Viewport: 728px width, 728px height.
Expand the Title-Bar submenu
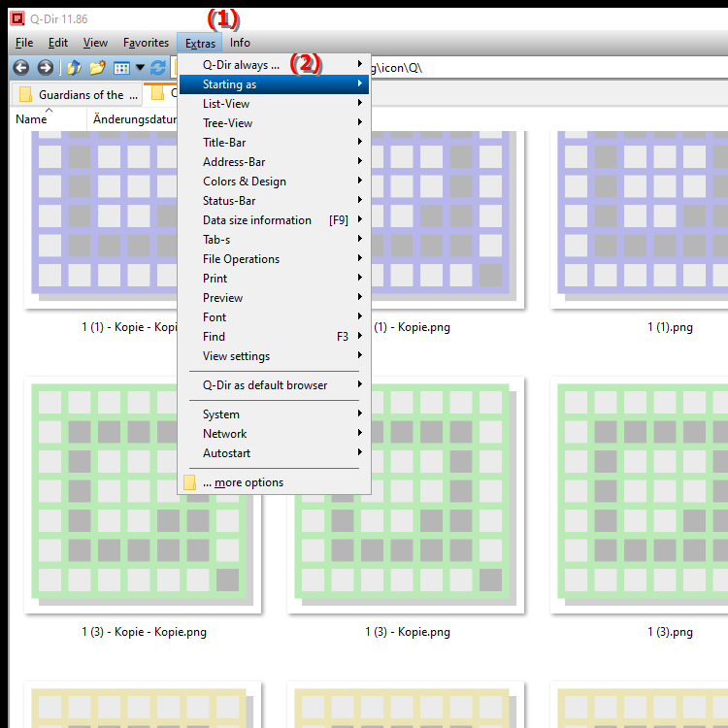pyautogui.click(x=274, y=143)
